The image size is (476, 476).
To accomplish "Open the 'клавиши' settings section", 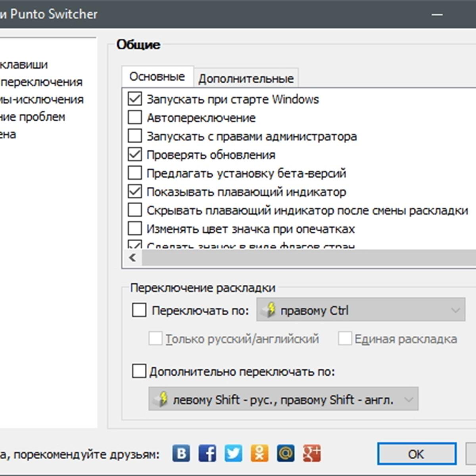I will point(24,64).
